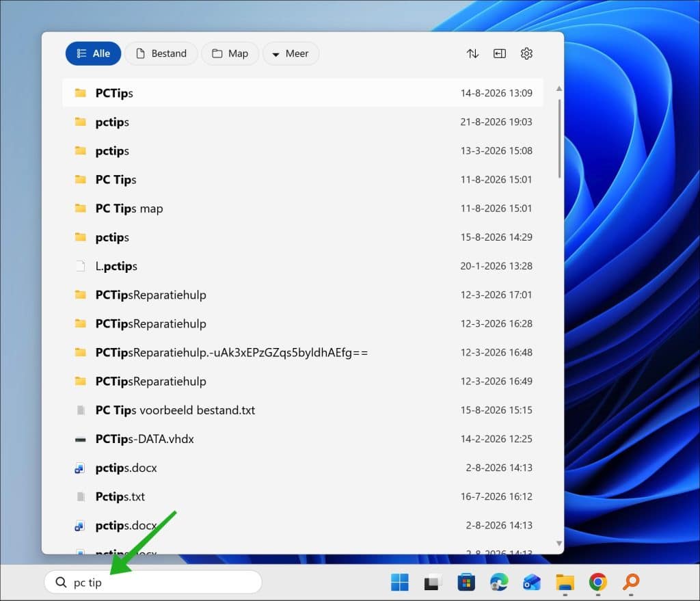Click folder icon of pctips dated 21-8-2026
The height and width of the screenshot is (601, 700).
tap(81, 122)
